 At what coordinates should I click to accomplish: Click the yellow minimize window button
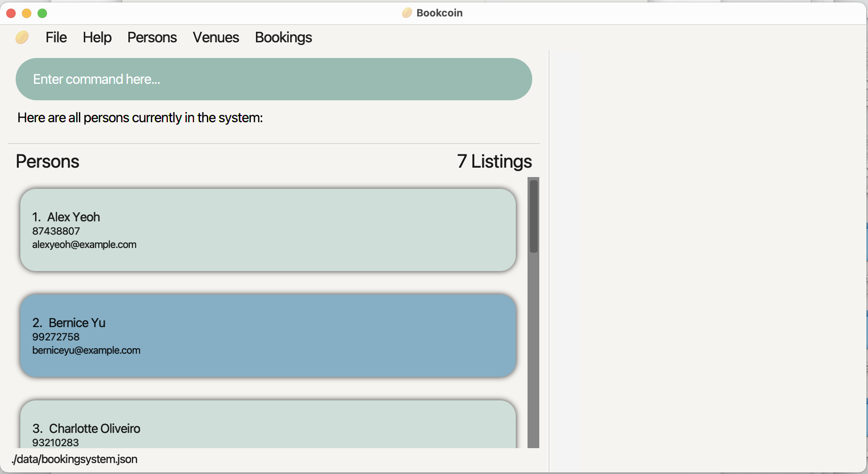[27, 13]
